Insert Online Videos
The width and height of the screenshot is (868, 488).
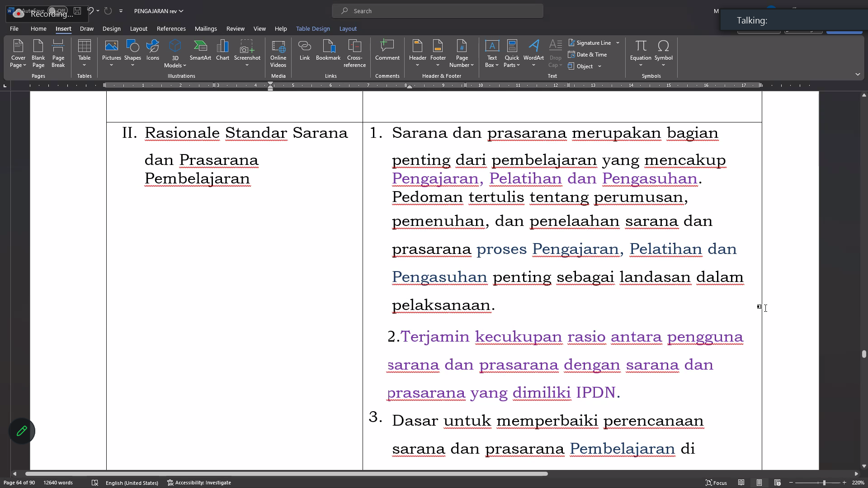pyautogui.click(x=278, y=53)
